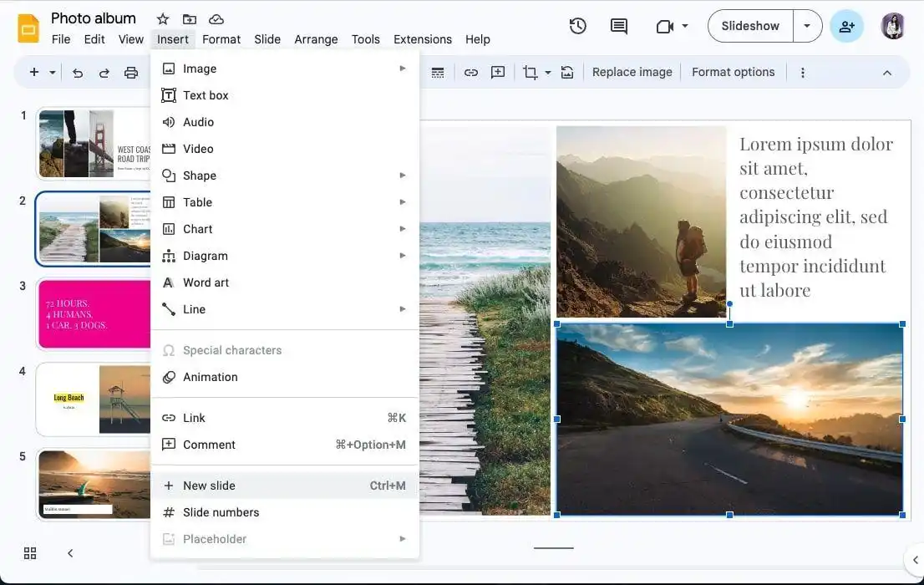This screenshot has height=585, width=924.
Task: Select Text box in Insert menu
Action: 206,95
